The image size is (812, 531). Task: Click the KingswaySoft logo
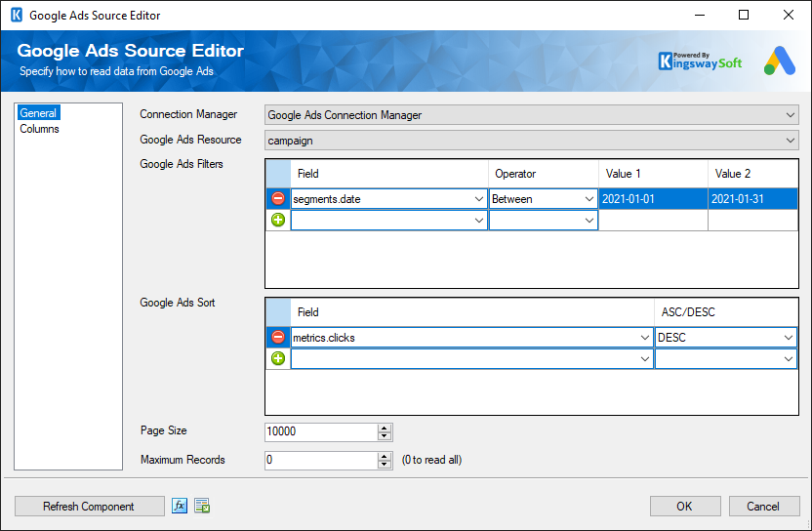pos(700,61)
